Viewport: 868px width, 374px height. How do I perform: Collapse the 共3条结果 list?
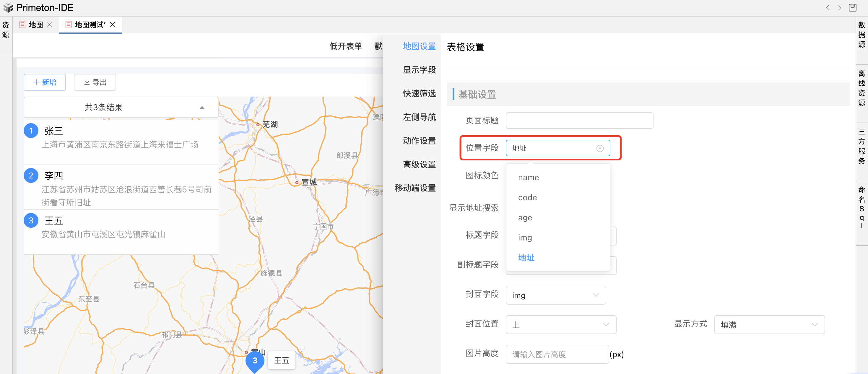[202, 108]
